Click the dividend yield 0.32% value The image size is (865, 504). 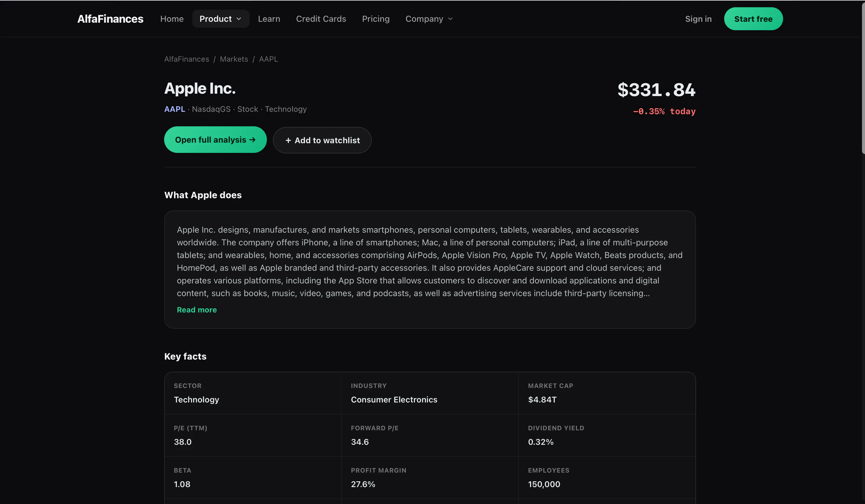pyautogui.click(x=541, y=442)
